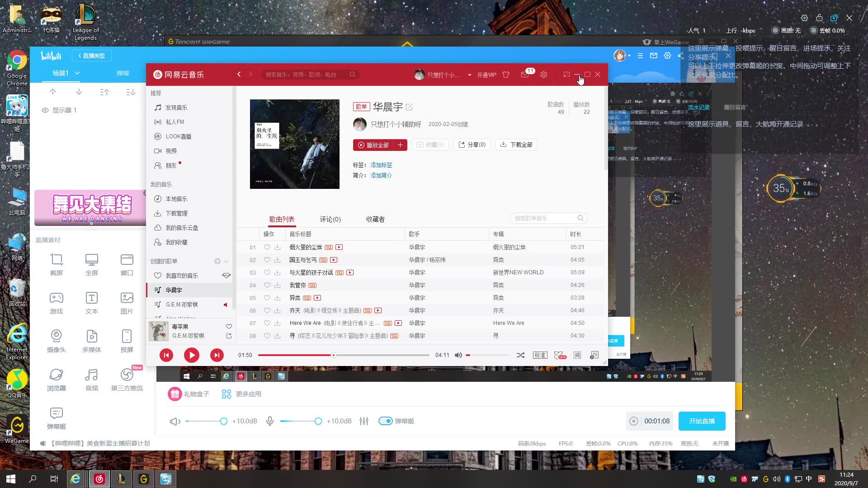
Task: Toggle the 弹幕姬 switch
Action: tap(386, 421)
